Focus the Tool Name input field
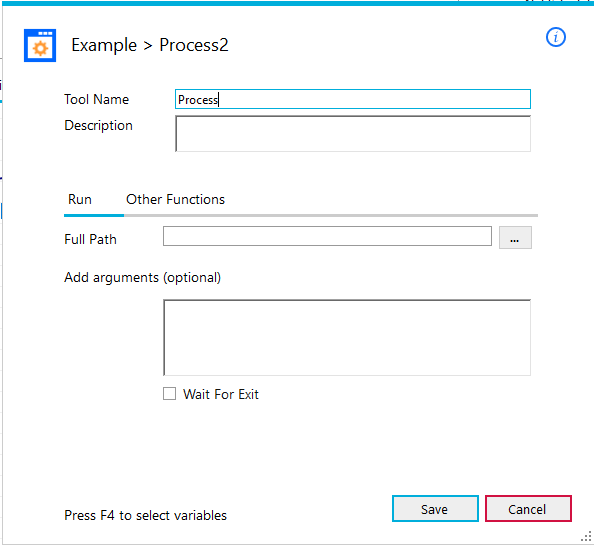The width and height of the screenshot is (594, 545). point(353,99)
